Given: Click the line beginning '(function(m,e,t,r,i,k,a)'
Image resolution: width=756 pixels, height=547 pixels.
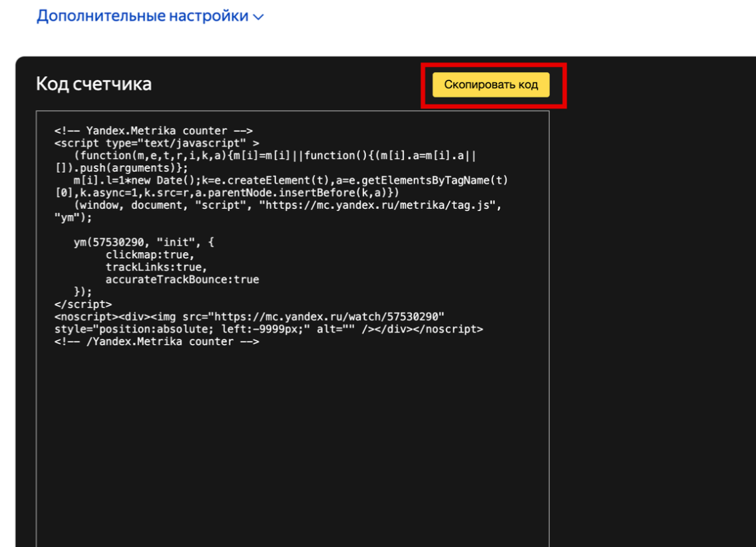Looking at the screenshot, I should pyautogui.click(x=275, y=155).
